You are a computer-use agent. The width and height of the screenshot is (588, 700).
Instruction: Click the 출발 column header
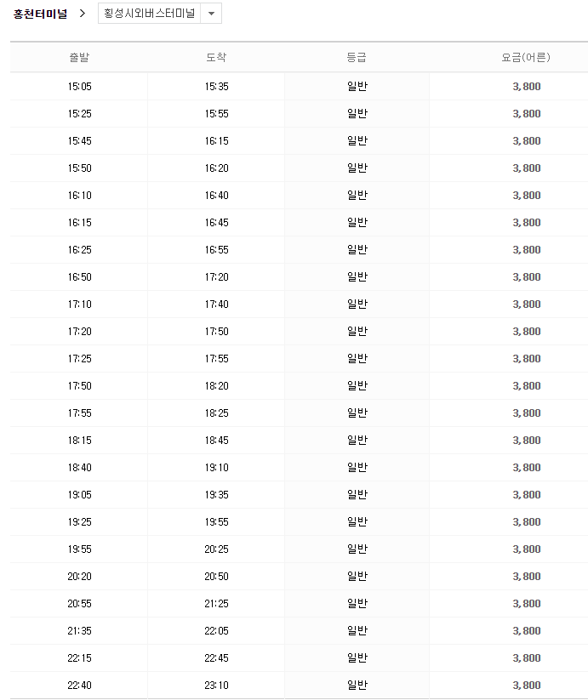[x=79, y=58]
